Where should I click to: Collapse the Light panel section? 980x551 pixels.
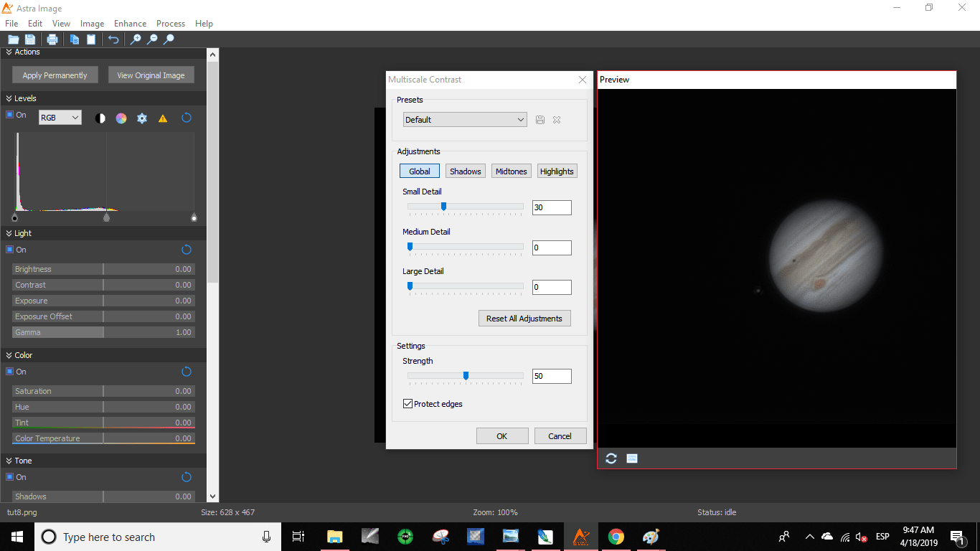coord(9,233)
